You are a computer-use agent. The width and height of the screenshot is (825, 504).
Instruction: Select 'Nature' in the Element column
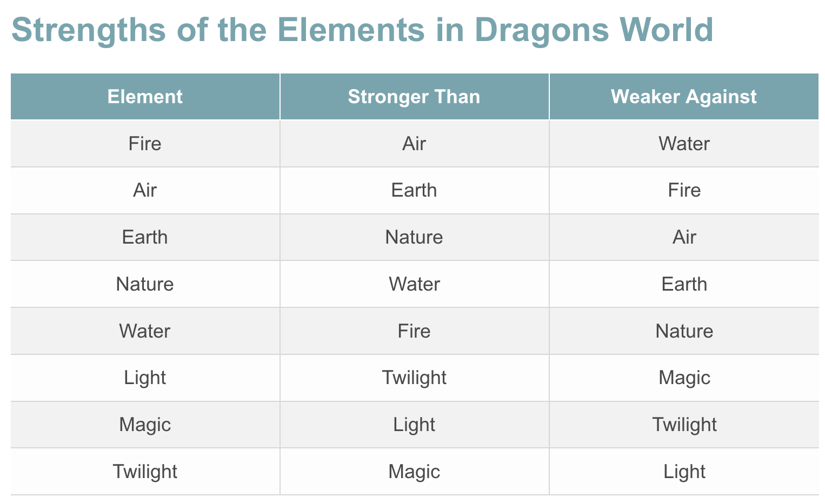[145, 284]
